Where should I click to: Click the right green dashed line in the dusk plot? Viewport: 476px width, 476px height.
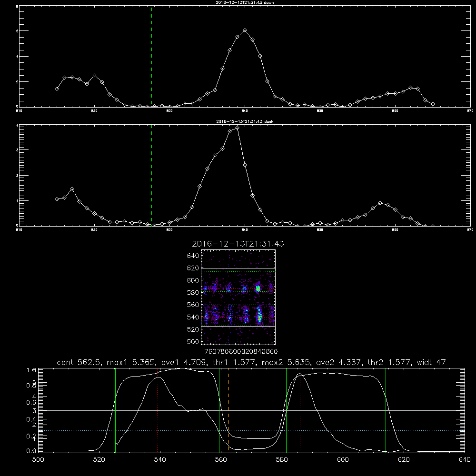tap(263, 175)
